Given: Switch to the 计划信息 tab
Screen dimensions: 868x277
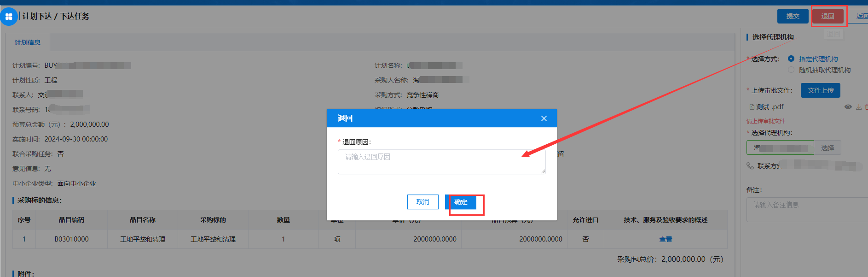Looking at the screenshot, I should point(28,42).
